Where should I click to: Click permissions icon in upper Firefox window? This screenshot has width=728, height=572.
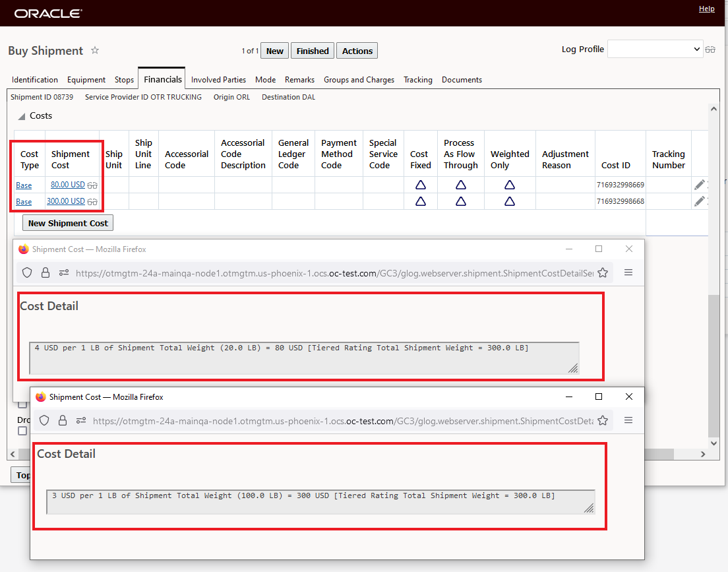click(64, 272)
